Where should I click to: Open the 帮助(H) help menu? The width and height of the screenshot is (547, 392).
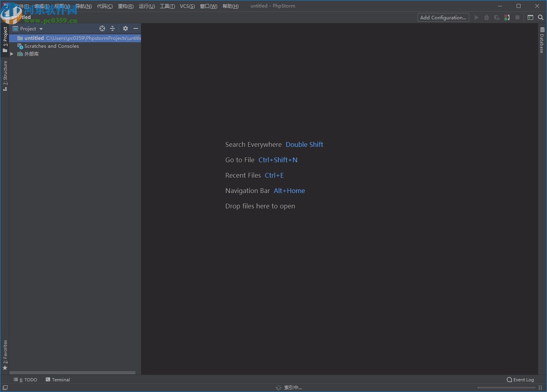click(230, 6)
